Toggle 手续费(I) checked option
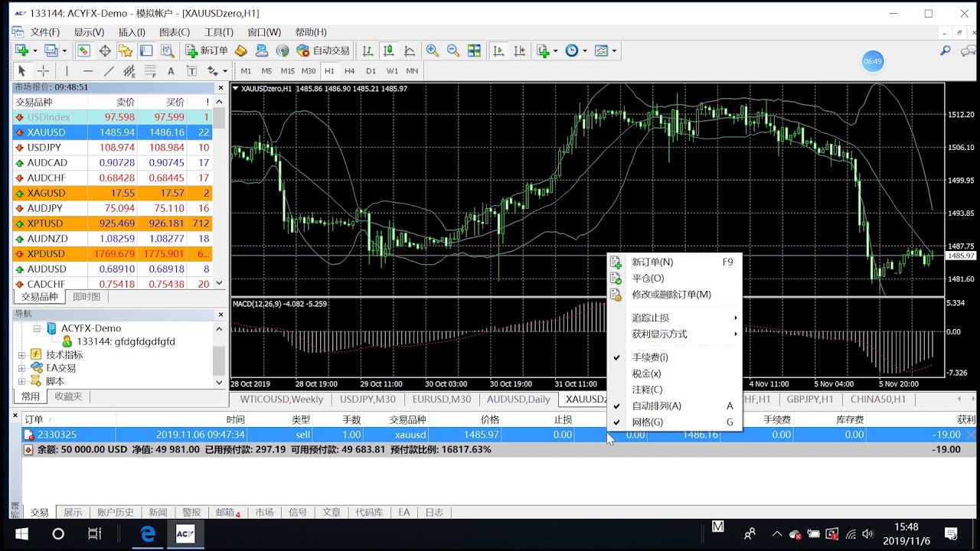Image resolution: width=980 pixels, height=551 pixels. pyautogui.click(x=675, y=357)
